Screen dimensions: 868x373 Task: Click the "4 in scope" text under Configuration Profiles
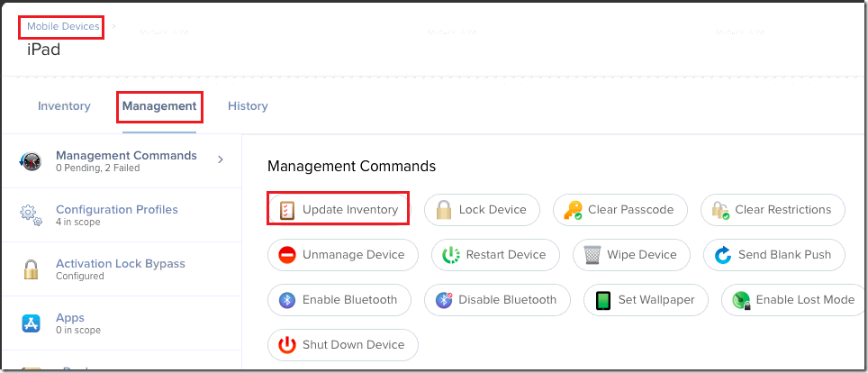78,223
